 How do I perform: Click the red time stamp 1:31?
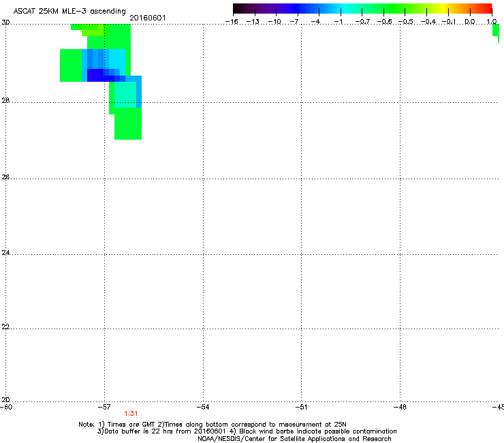click(x=131, y=414)
